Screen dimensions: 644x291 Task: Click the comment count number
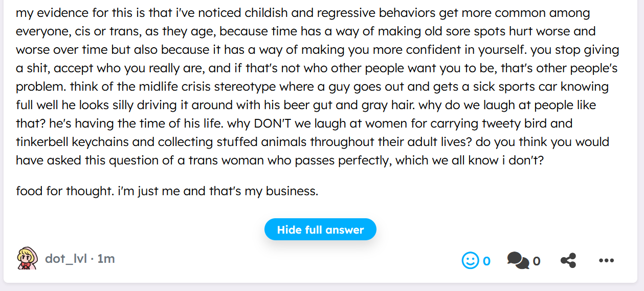pyautogui.click(x=537, y=261)
